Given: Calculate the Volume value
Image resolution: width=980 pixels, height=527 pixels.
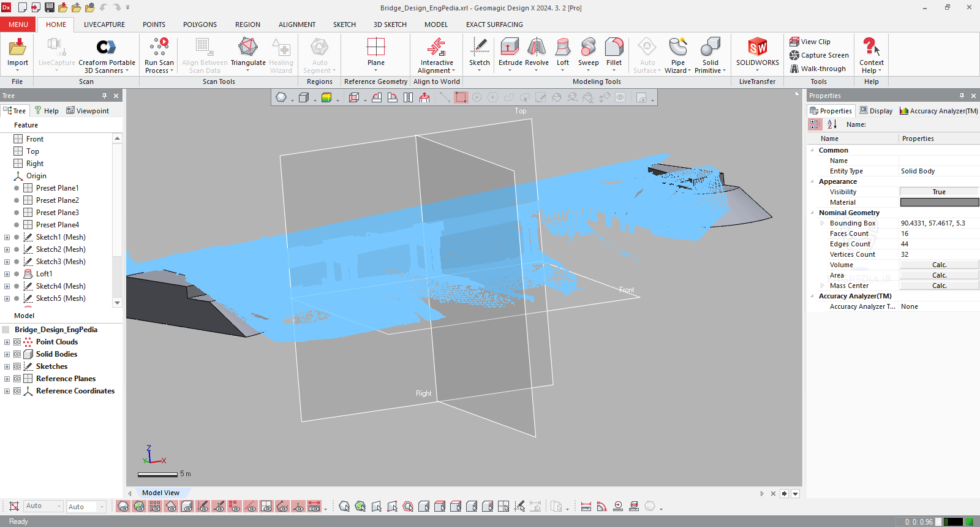Looking at the screenshot, I should click(939, 265).
